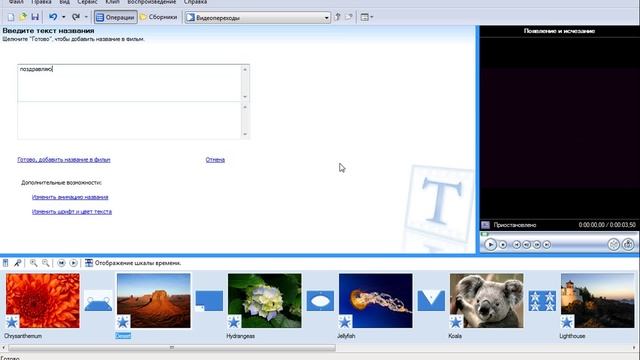Screen dimensions: 640x360
Task: Select the Desert clip thumbnail
Action: coord(153,301)
